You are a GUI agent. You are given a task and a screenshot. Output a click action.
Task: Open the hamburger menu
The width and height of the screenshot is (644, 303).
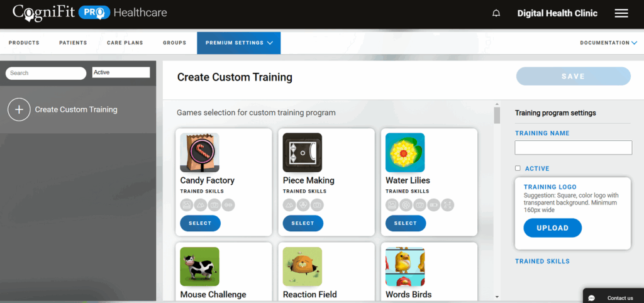click(x=621, y=13)
